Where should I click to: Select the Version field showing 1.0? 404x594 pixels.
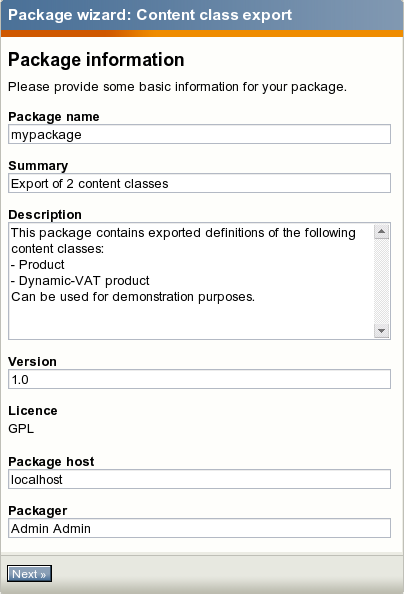pyautogui.click(x=199, y=379)
